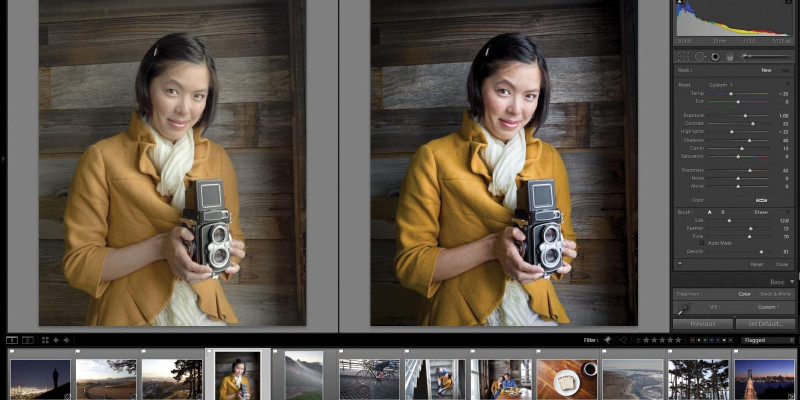The height and width of the screenshot is (400, 800).
Task: Click the flag filter icon
Action: click(x=607, y=340)
